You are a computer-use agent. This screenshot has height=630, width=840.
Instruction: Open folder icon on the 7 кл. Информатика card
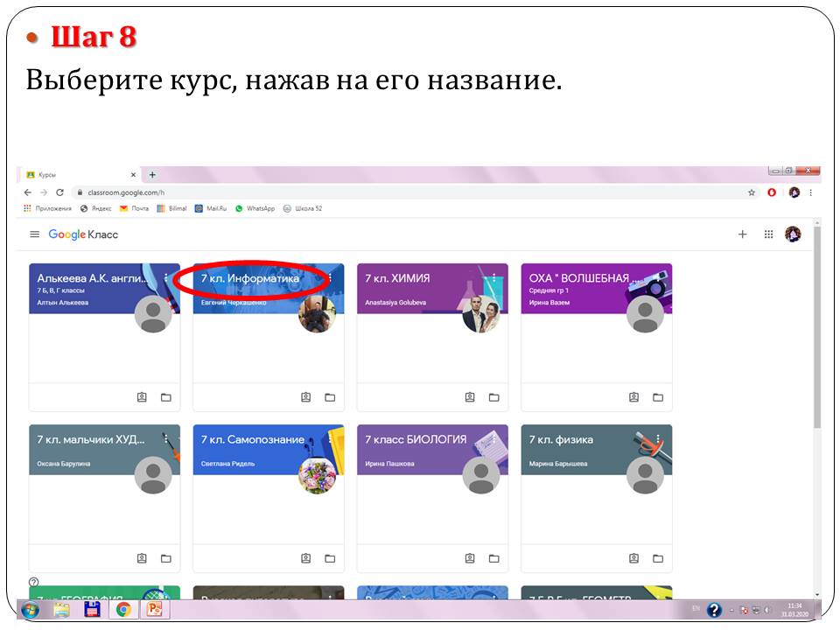coord(330,397)
